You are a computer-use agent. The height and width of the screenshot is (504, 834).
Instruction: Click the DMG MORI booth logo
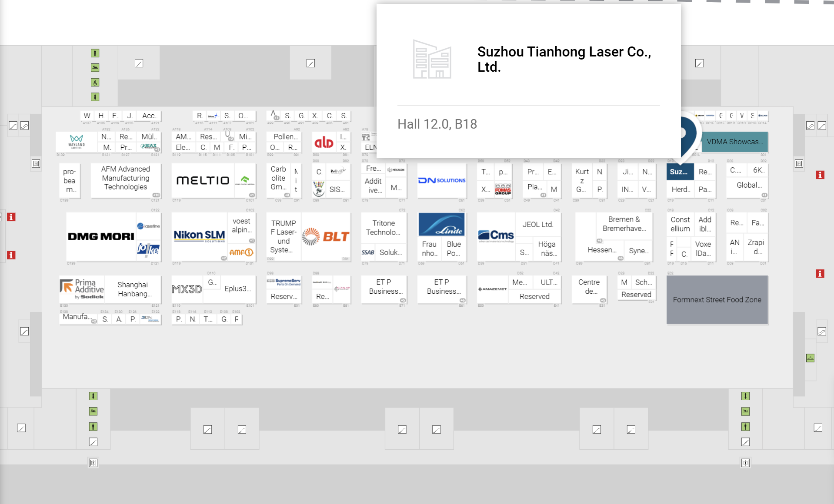coord(101,236)
